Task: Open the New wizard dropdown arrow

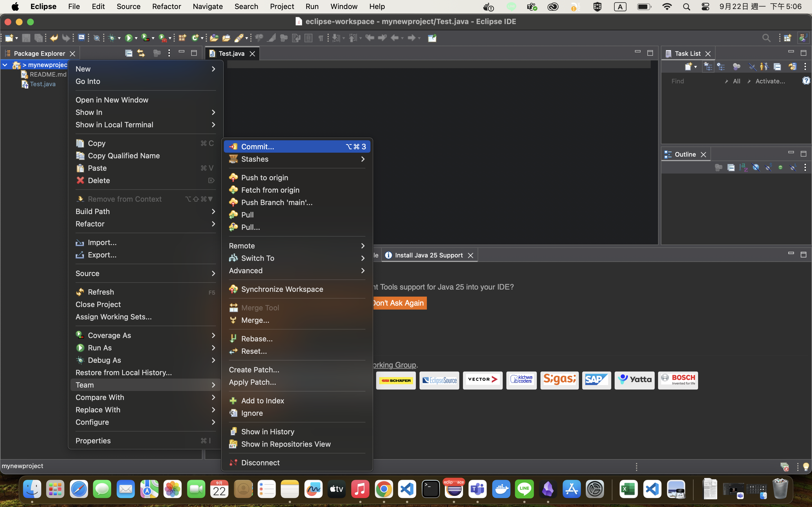Action: (16, 38)
